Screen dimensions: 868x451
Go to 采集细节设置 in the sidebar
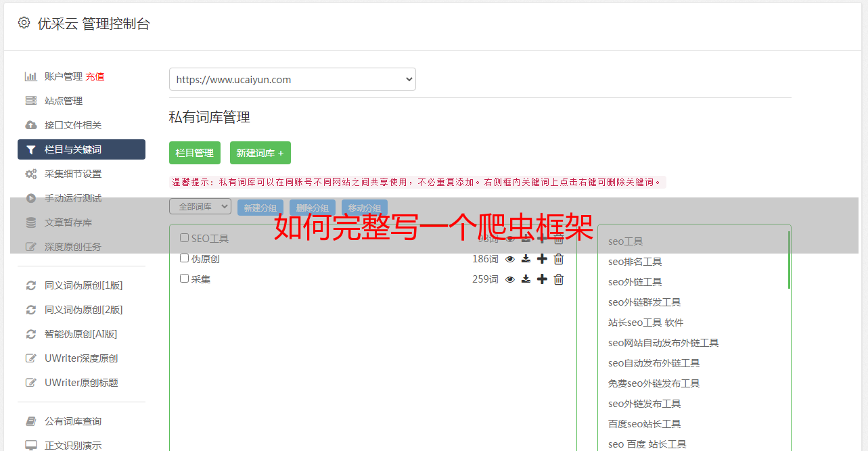point(73,174)
